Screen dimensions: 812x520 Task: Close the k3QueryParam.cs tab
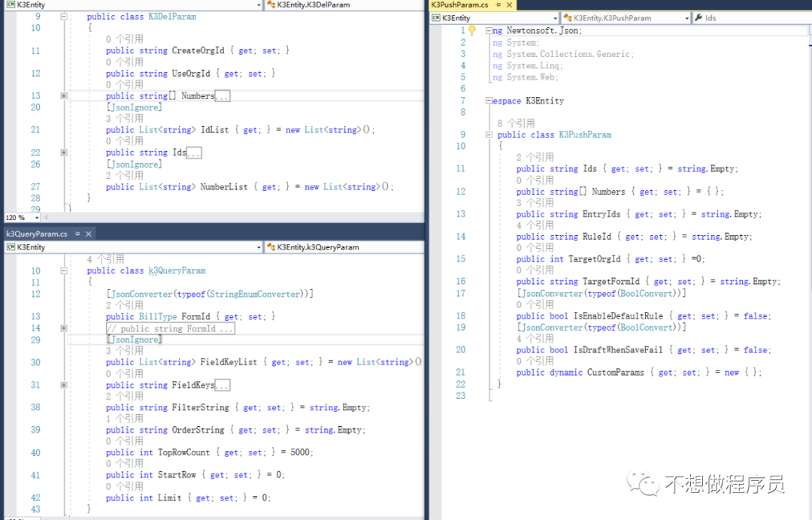[x=89, y=234]
